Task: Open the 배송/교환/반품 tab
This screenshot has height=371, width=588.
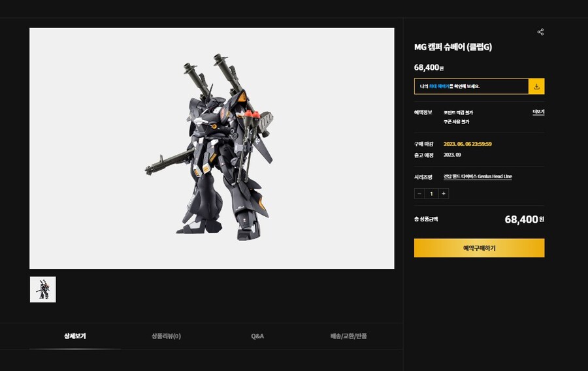Action: click(x=348, y=336)
